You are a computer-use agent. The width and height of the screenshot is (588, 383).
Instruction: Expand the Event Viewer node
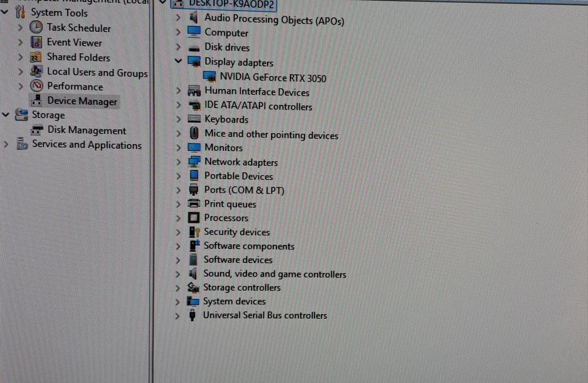[21, 42]
